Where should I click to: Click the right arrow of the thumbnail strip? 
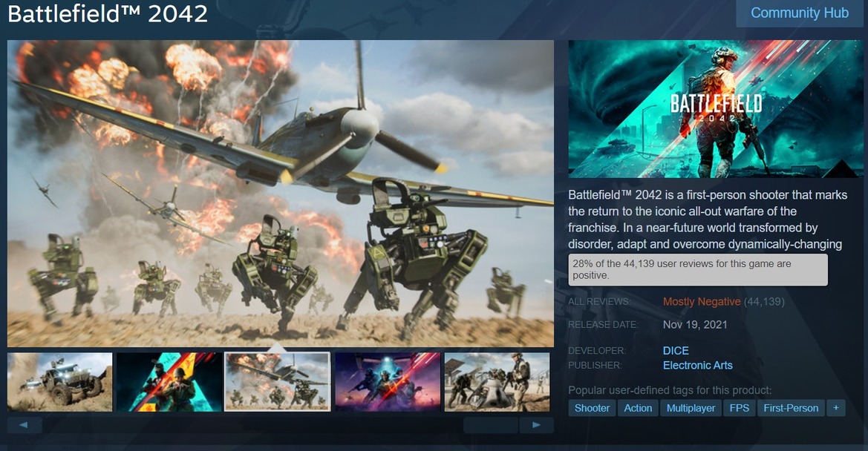[x=536, y=425]
